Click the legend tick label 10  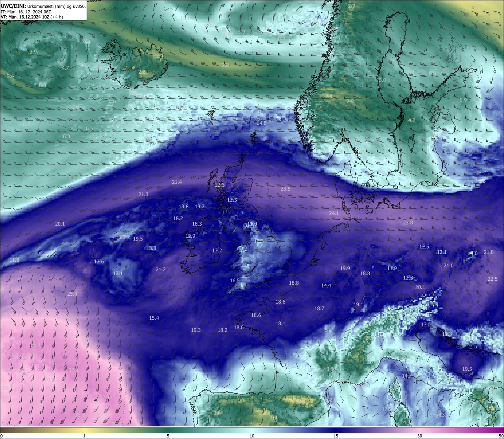coord(252,436)
